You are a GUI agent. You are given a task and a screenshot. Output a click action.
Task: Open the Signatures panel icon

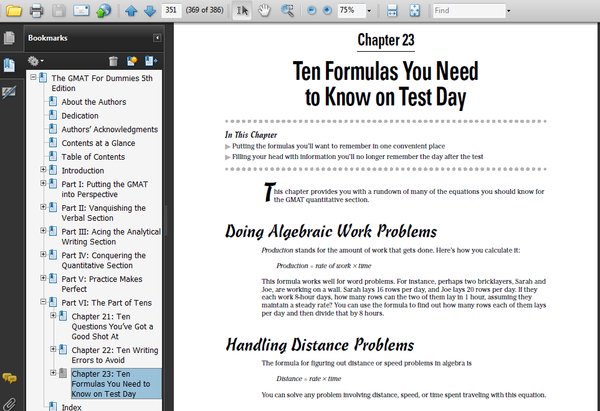click(x=9, y=92)
